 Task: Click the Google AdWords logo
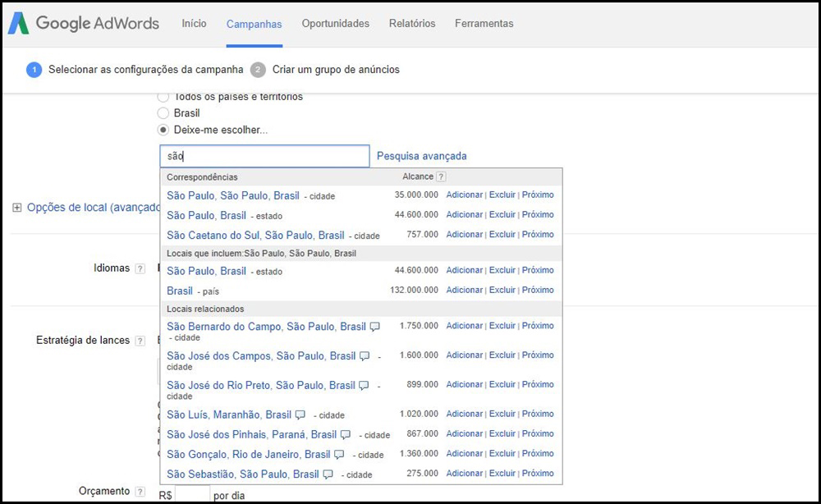pyautogui.click(x=84, y=24)
